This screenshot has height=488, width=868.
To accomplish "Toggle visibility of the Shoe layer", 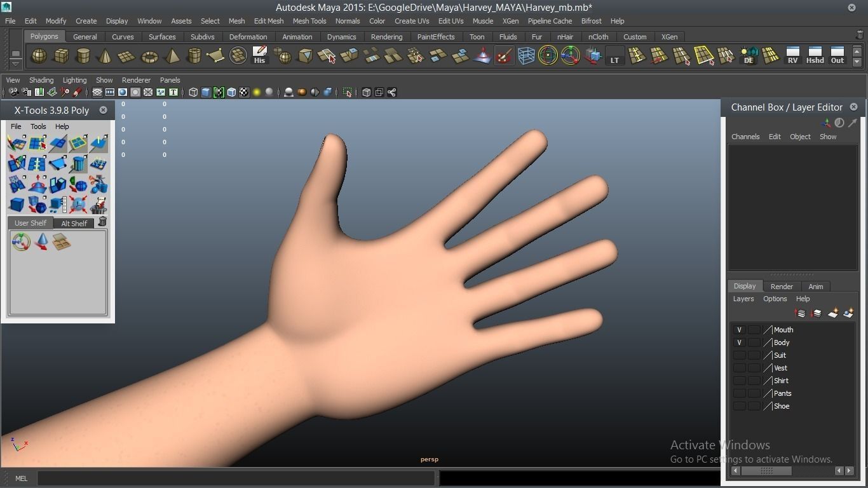I will 739,406.
